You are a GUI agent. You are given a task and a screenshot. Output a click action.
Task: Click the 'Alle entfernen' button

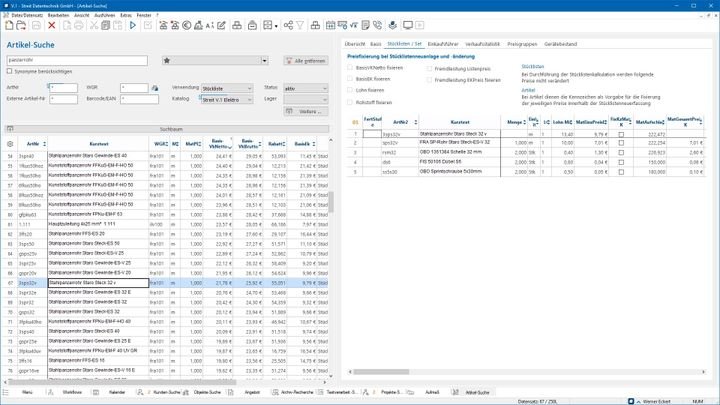(x=306, y=60)
